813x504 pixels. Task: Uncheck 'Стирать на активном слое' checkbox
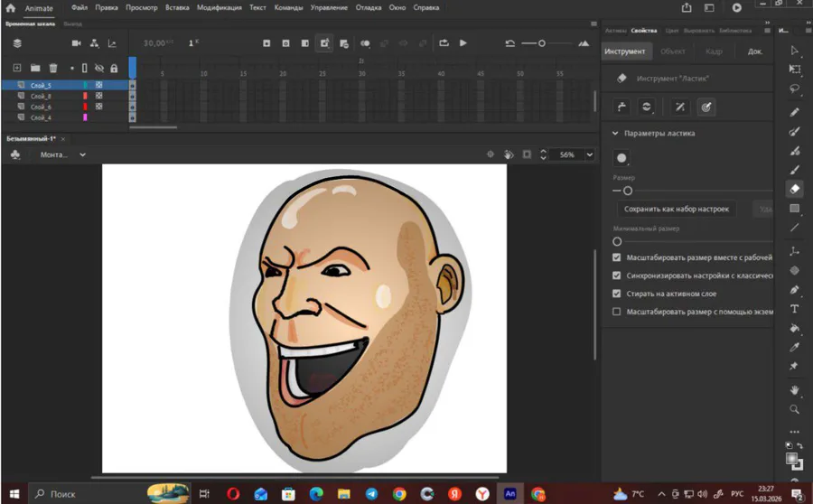tap(617, 294)
